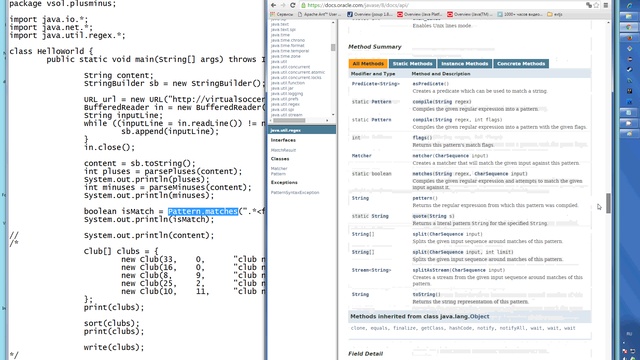Open the Overview (Java(TM) bookmark

pos(469,14)
